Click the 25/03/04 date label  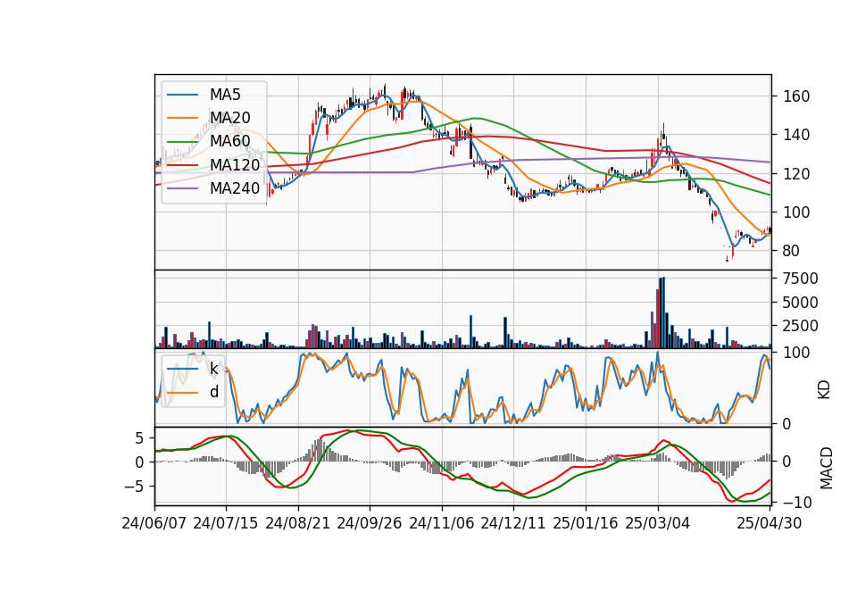(x=658, y=523)
